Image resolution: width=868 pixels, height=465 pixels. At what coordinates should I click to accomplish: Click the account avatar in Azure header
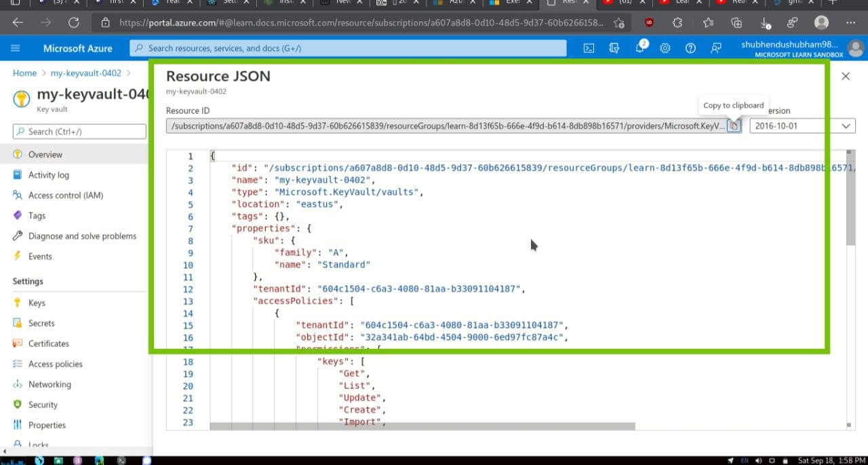point(856,48)
